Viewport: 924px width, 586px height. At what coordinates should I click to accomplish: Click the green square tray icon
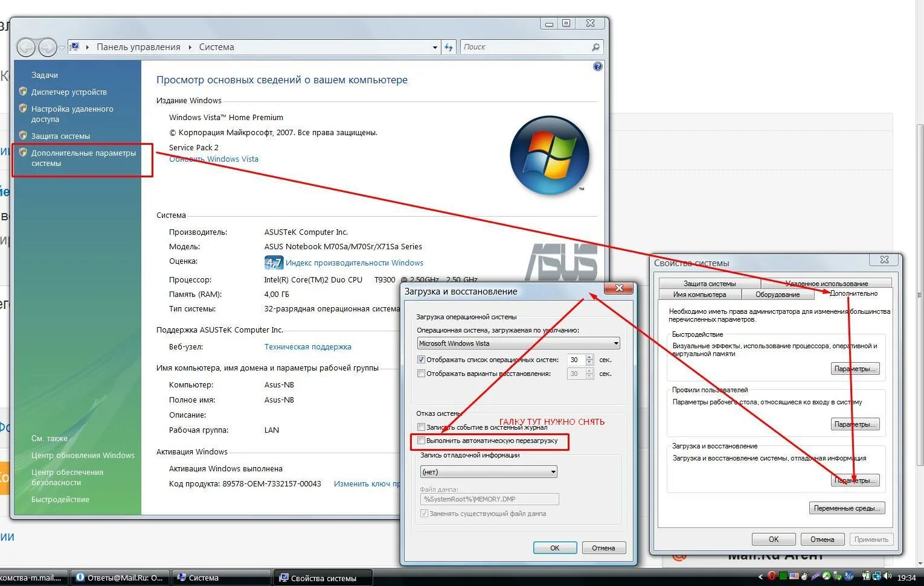coord(783,576)
